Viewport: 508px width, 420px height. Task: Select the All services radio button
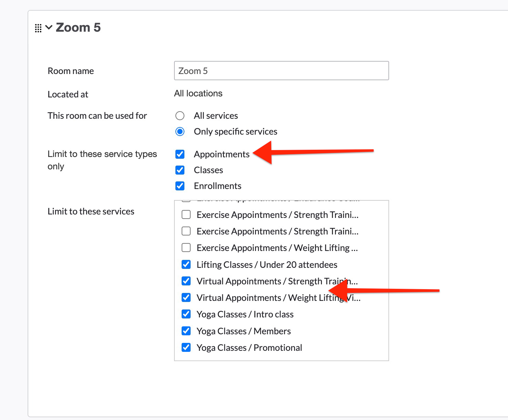coord(180,116)
